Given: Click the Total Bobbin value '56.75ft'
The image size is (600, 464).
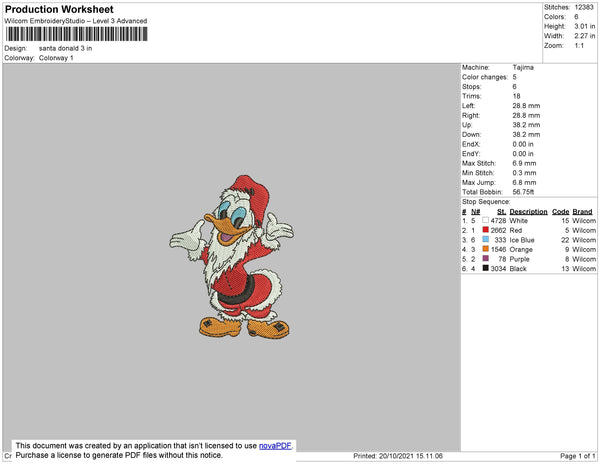Looking at the screenshot, I should tap(523, 192).
